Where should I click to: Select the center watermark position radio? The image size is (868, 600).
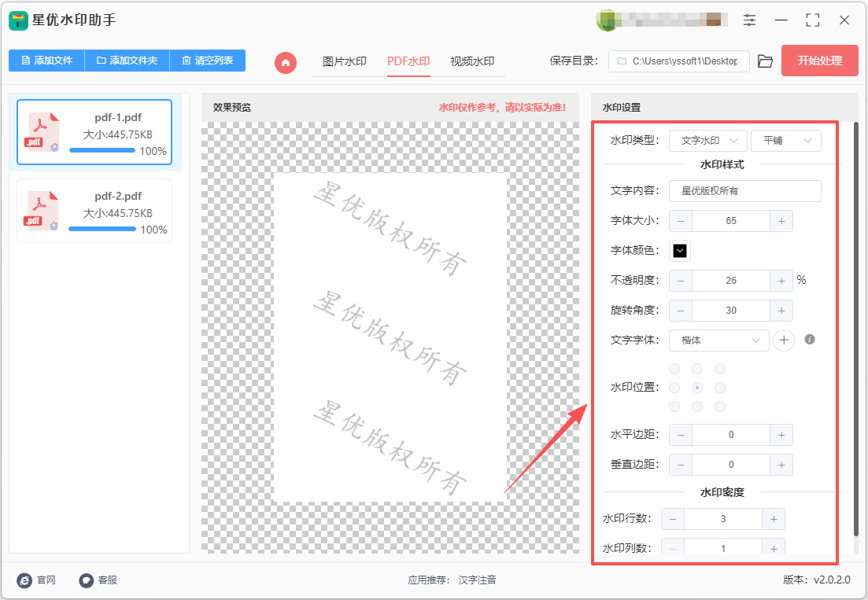(x=697, y=388)
